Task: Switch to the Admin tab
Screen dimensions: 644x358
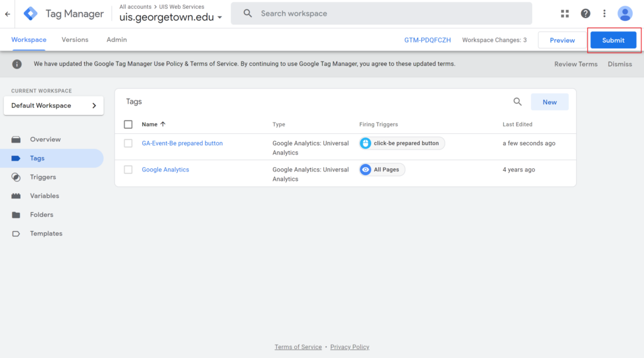Action: [x=116, y=40]
